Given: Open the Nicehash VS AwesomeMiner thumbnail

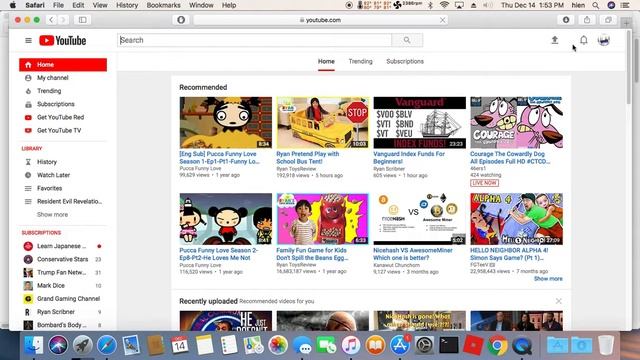Looking at the screenshot, I should 420,219.
